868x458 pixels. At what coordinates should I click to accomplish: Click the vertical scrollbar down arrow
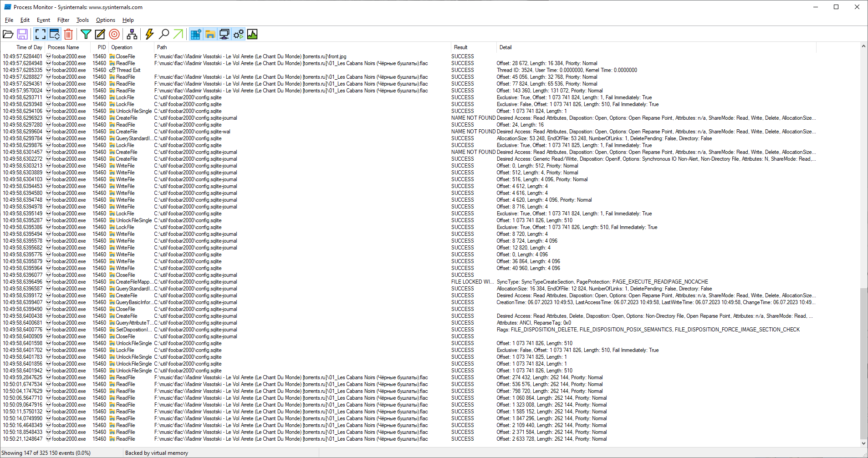click(863, 443)
